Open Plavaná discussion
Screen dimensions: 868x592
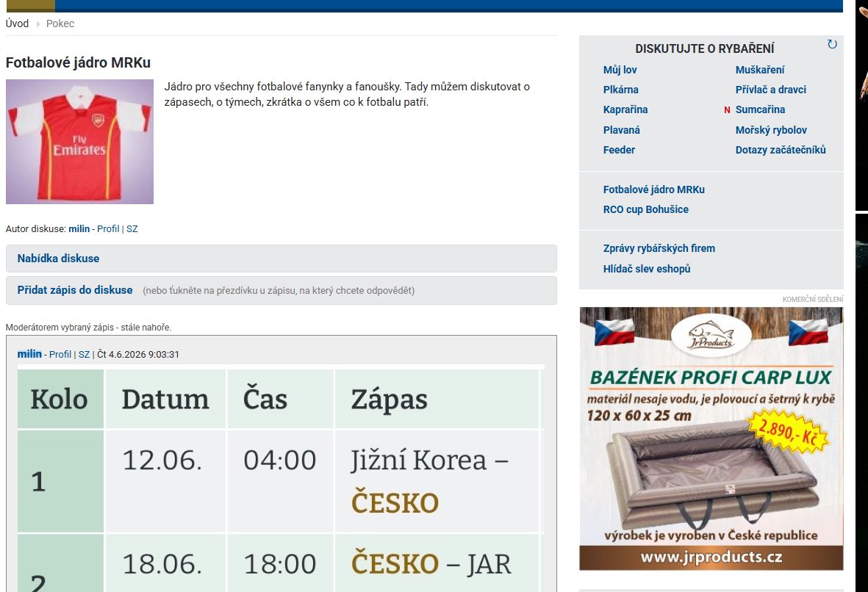[x=622, y=130]
